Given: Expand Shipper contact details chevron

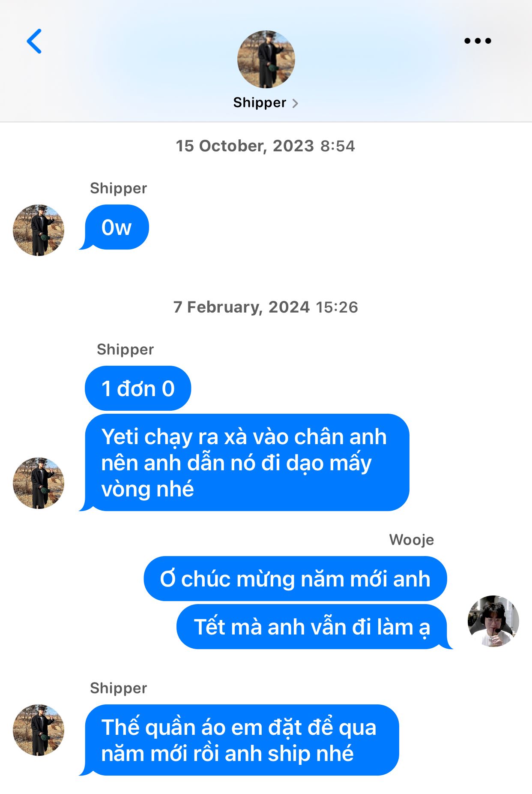Looking at the screenshot, I should pyautogui.click(x=295, y=103).
